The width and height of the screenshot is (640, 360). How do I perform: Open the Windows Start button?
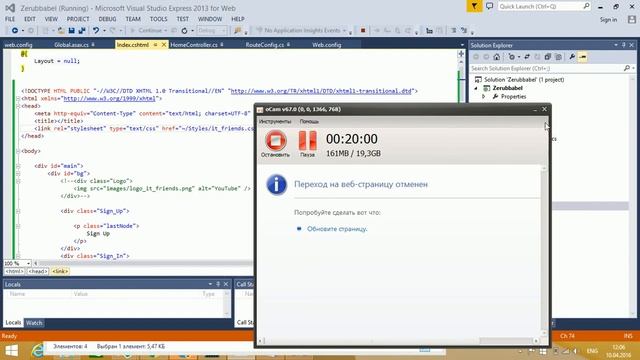click(11, 351)
